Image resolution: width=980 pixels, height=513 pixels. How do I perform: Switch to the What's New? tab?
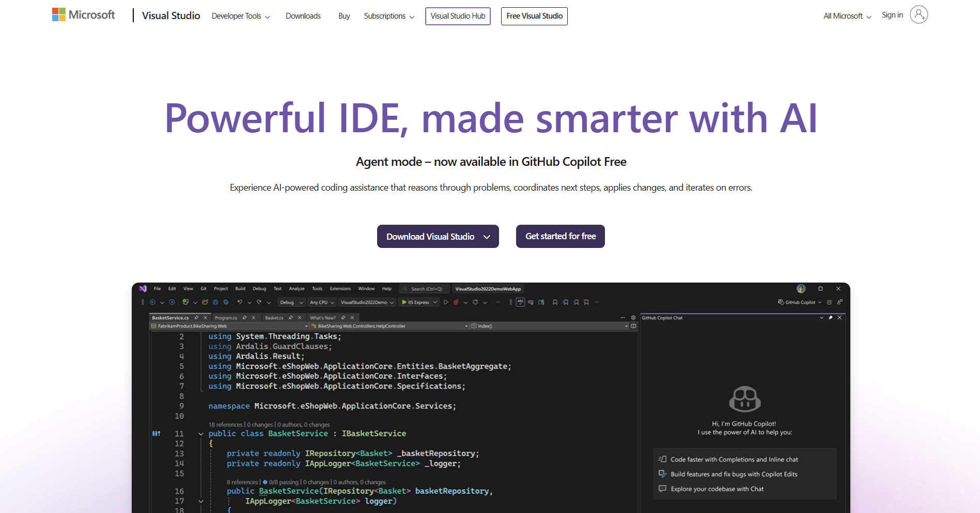tap(322, 318)
